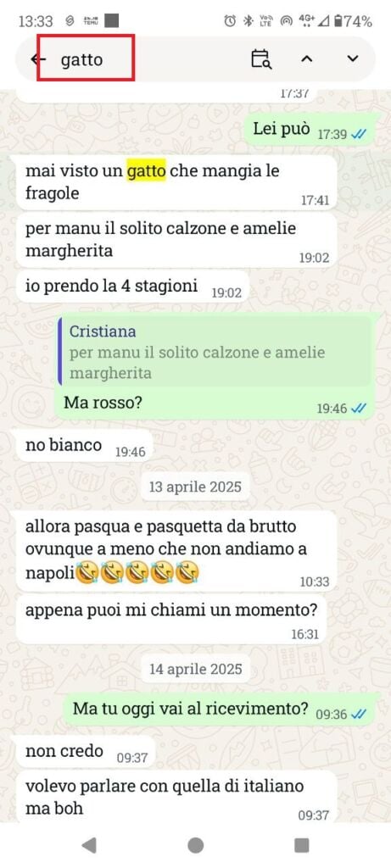
Task: Tap the 'no bianco' message bubble
Action: point(84,446)
